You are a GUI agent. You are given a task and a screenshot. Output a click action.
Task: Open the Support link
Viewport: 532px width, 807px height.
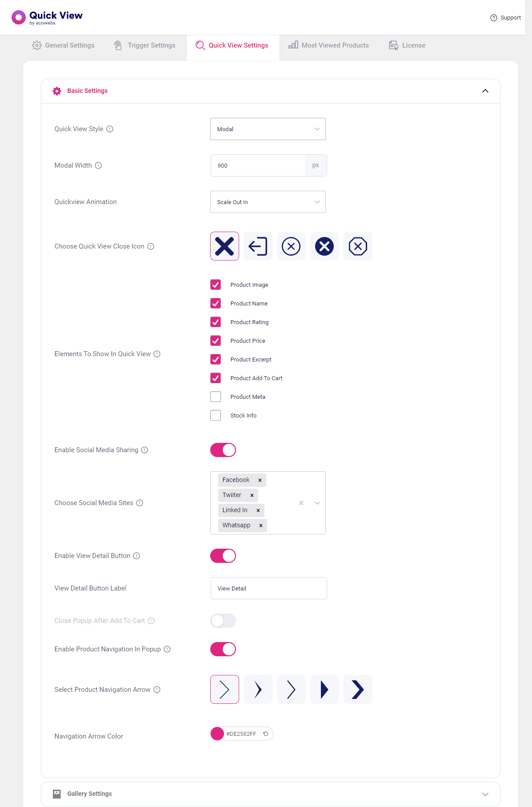point(505,18)
